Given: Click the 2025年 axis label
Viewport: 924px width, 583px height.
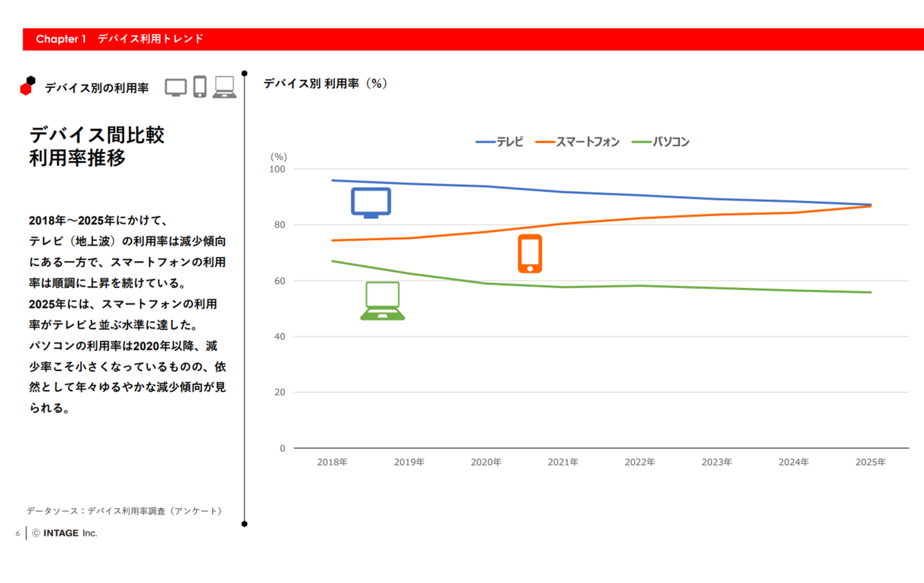Looking at the screenshot, I should (x=870, y=462).
